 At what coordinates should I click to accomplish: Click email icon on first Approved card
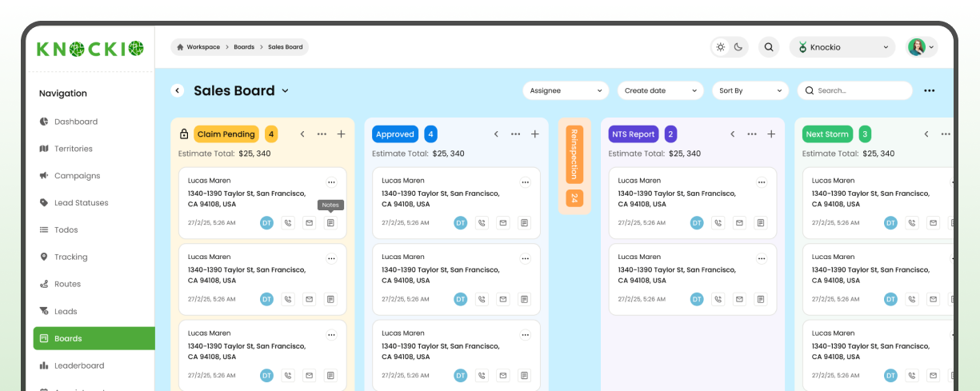coord(503,223)
